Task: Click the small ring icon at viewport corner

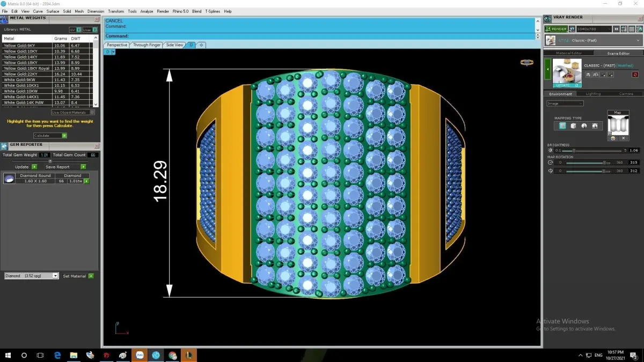Action: (527, 62)
